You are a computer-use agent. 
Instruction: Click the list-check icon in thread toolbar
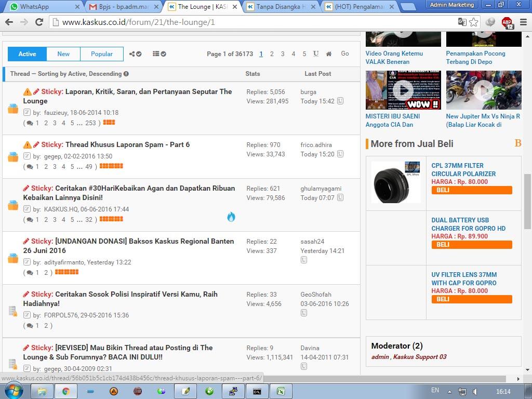(159, 54)
